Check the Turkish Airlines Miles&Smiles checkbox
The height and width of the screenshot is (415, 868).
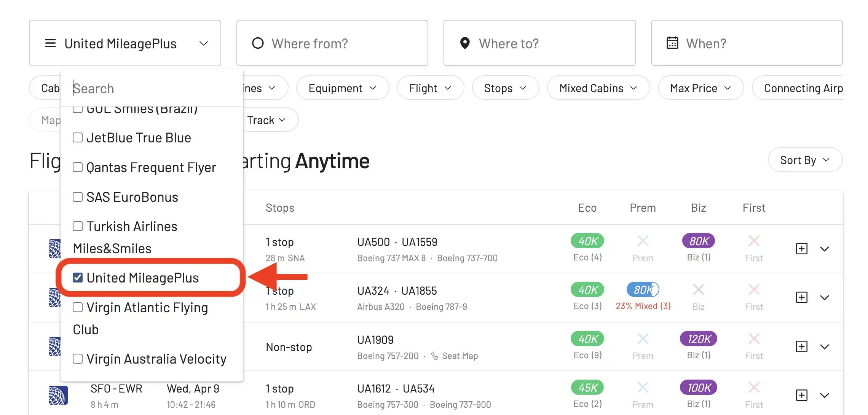click(78, 226)
